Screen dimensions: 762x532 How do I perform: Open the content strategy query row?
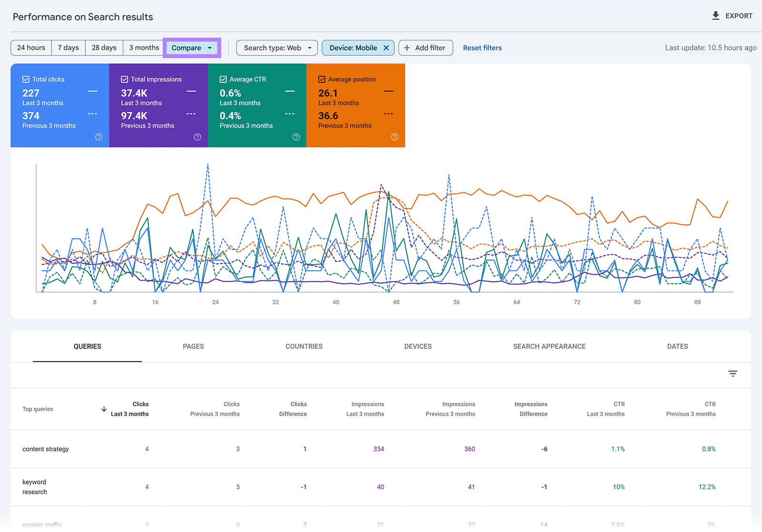pyautogui.click(x=45, y=449)
